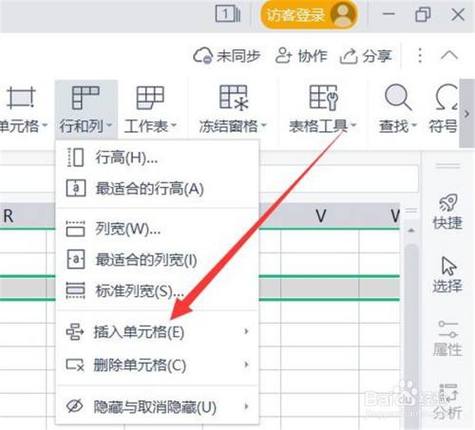This screenshot has height=430, width=475.
Task: Click the 访客登录 guest login button
Action: (309, 15)
